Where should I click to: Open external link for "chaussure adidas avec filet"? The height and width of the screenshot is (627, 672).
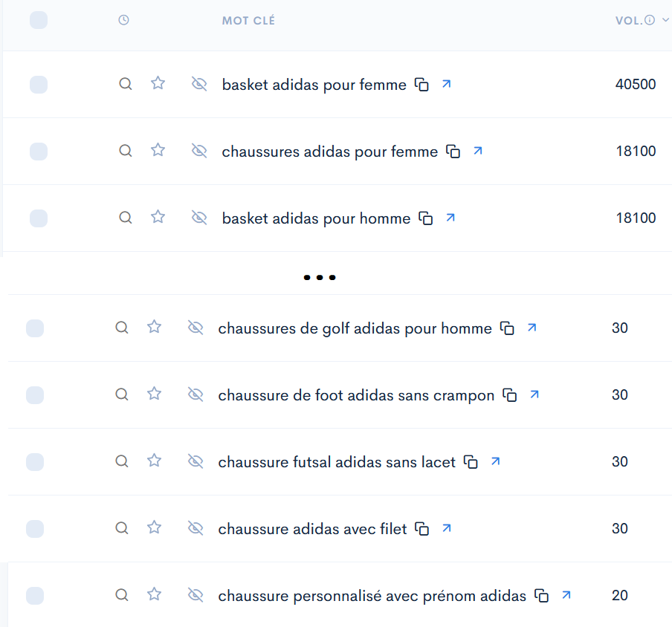click(x=446, y=528)
